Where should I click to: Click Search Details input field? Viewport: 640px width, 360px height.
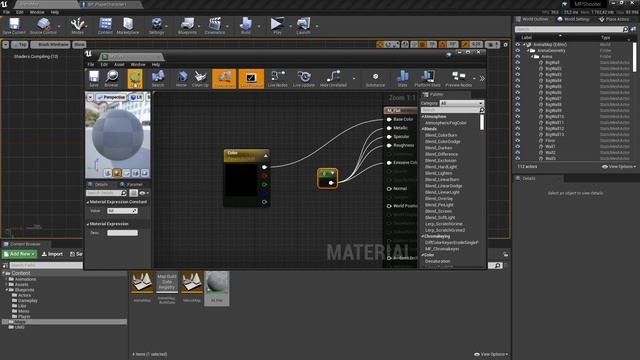coord(107,193)
